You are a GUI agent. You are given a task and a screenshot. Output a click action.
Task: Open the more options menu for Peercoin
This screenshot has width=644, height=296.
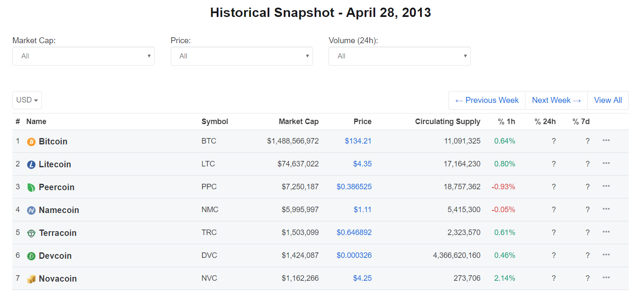[x=606, y=186]
